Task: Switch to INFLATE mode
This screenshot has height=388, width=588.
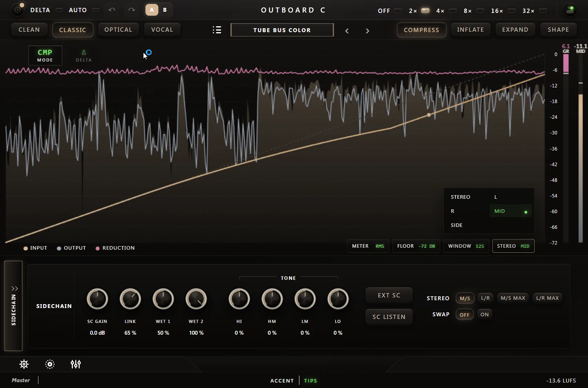Action: tap(470, 30)
